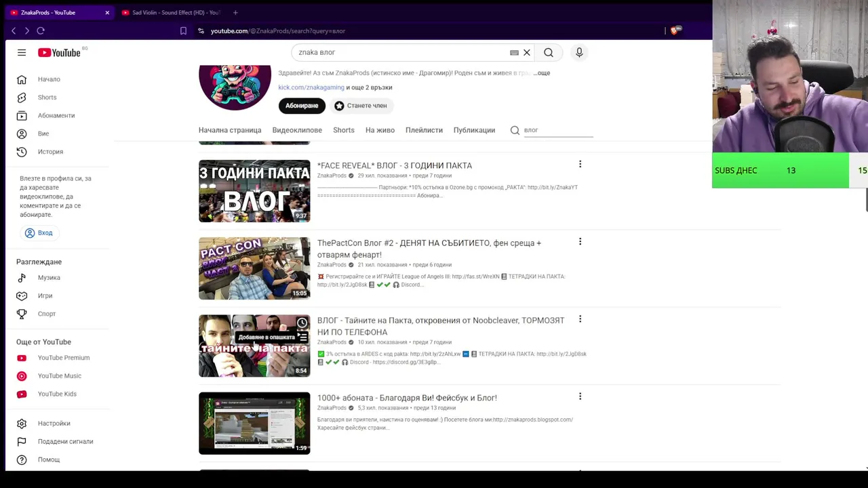The image size is (868, 488).
Task: Click 1000+ абоната video thumbnail
Action: [x=254, y=423]
